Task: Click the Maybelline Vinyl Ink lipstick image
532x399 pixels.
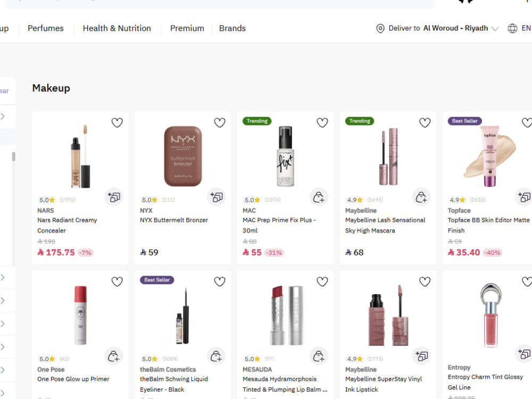Action: (388, 315)
